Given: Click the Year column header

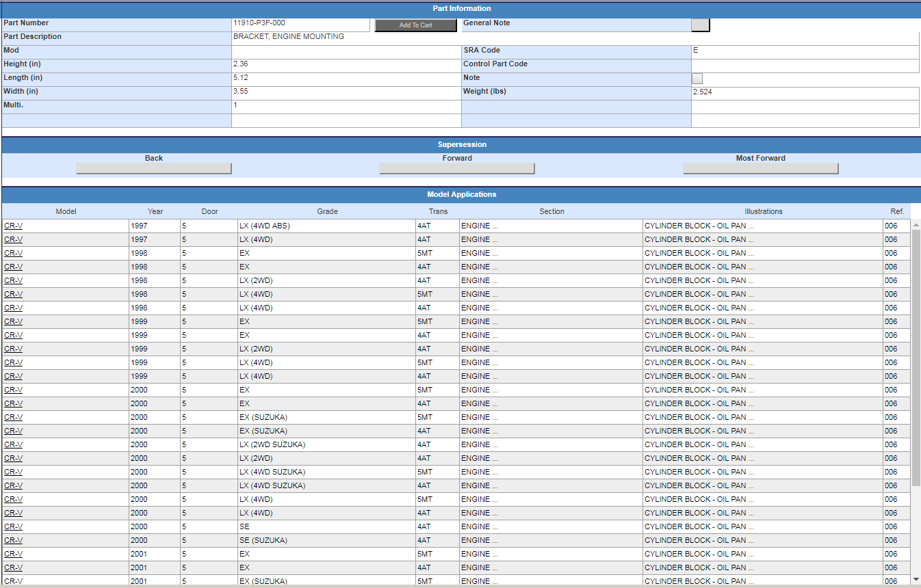Looking at the screenshot, I should [x=155, y=211].
